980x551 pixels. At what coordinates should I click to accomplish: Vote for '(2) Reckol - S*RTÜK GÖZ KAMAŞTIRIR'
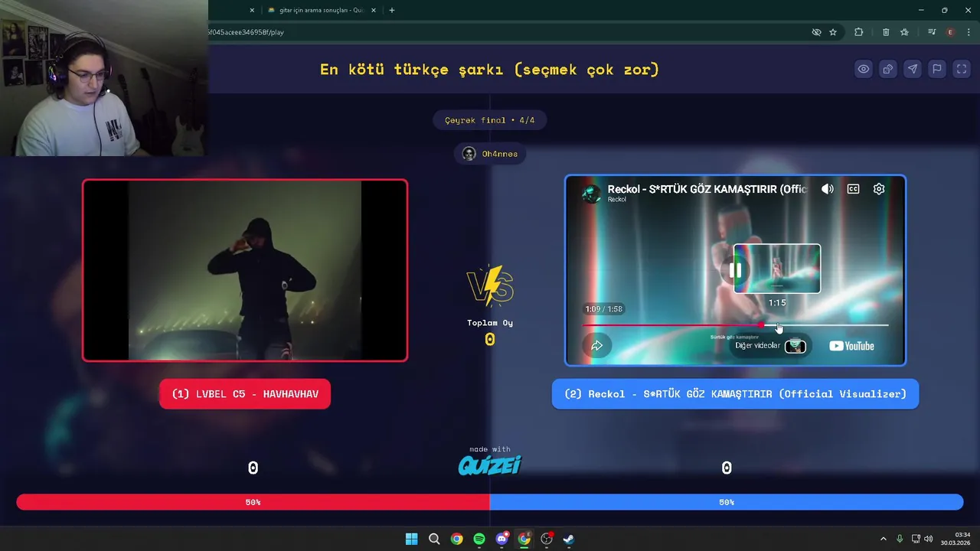735,393
